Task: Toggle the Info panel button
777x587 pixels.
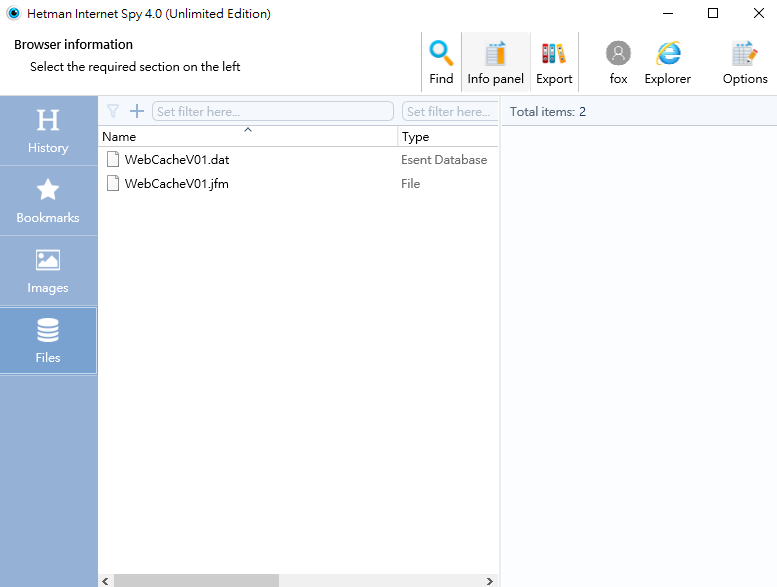Action: point(496,62)
